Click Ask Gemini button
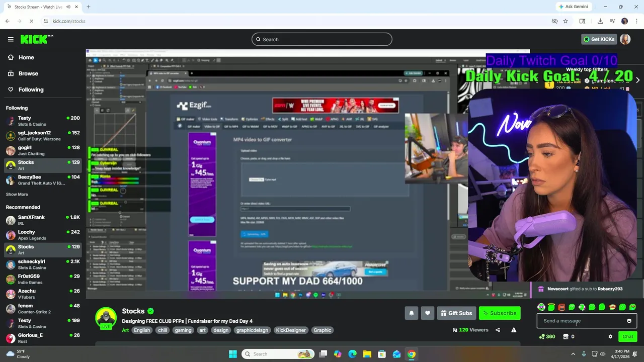 573,7
